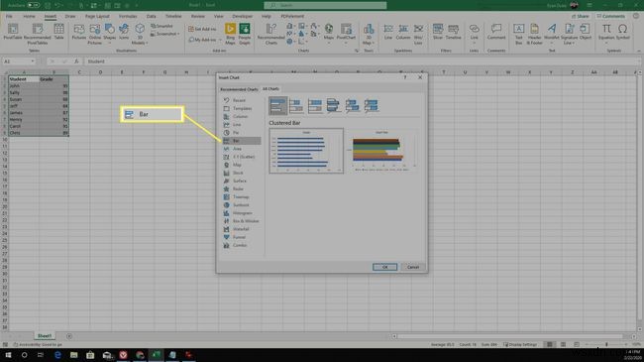Viewport: 644px width, 362px height.
Task: Toggle the AutoSave switch
Action: 34,5
